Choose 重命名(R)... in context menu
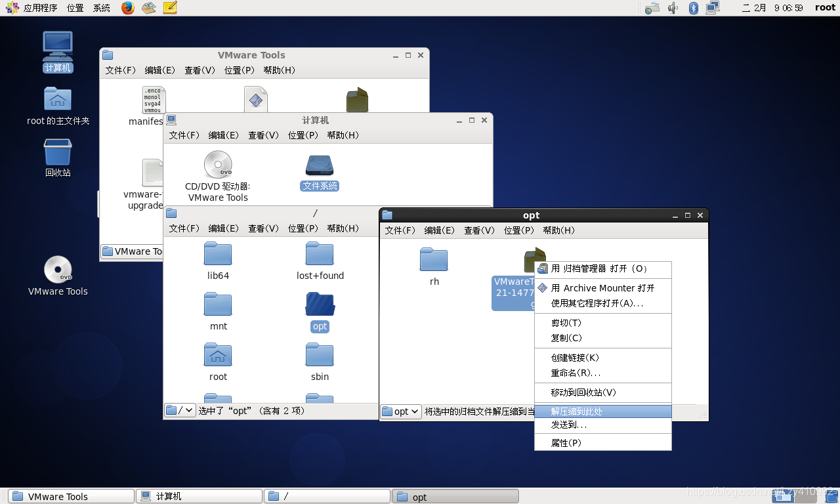The height and width of the screenshot is (504, 840). (602, 373)
